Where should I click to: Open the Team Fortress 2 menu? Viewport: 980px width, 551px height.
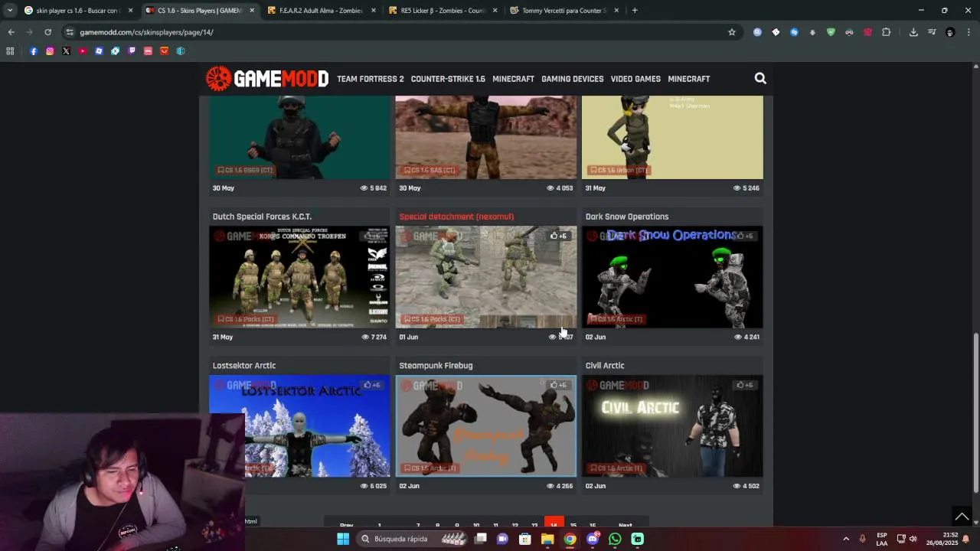[x=371, y=79]
